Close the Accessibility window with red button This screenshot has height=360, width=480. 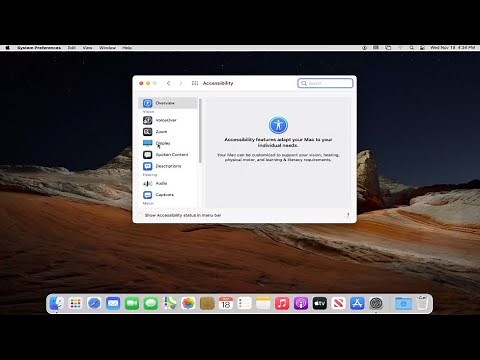pyautogui.click(x=141, y=83)
